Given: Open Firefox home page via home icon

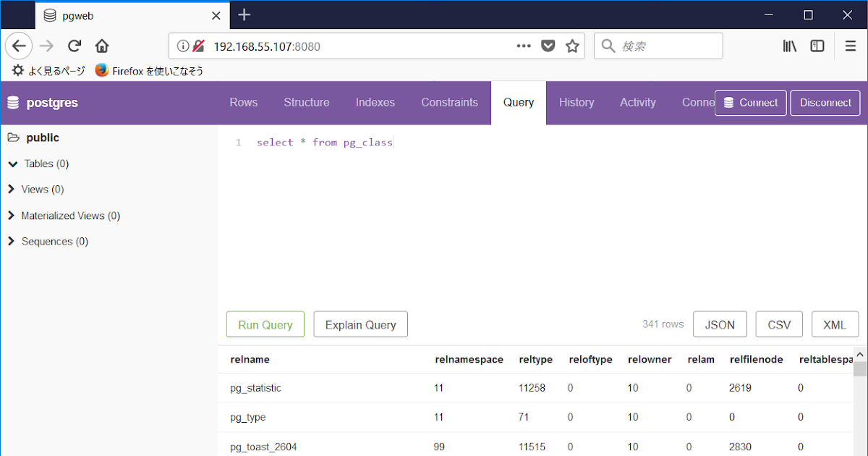Looking at the screenshot, I should [x=102, y=46].
